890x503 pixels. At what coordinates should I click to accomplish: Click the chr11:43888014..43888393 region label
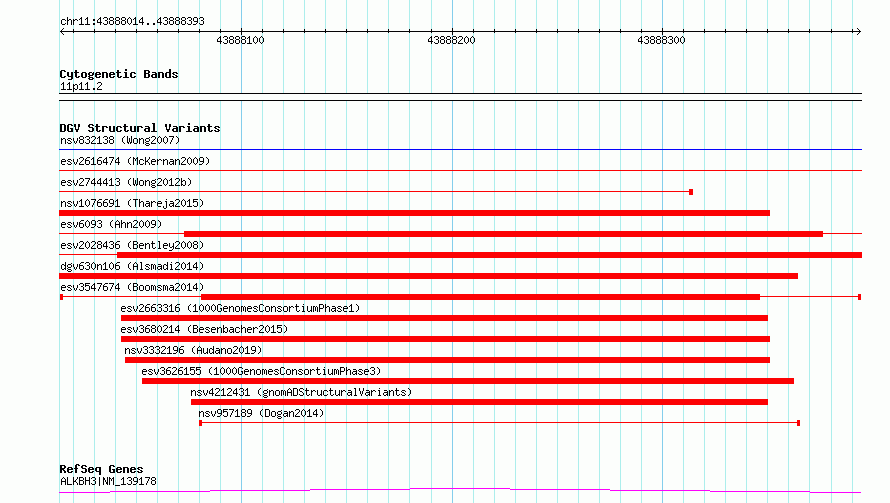click(x=132, y=22)
